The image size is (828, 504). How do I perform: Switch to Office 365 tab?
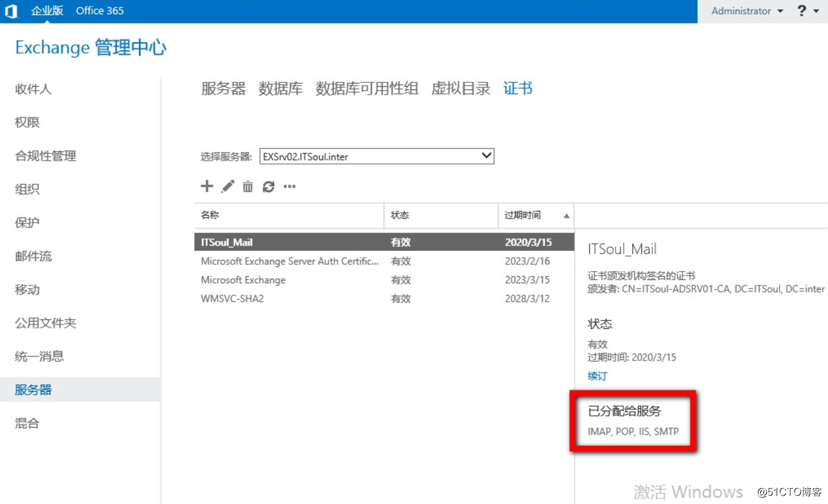(100, 11)
